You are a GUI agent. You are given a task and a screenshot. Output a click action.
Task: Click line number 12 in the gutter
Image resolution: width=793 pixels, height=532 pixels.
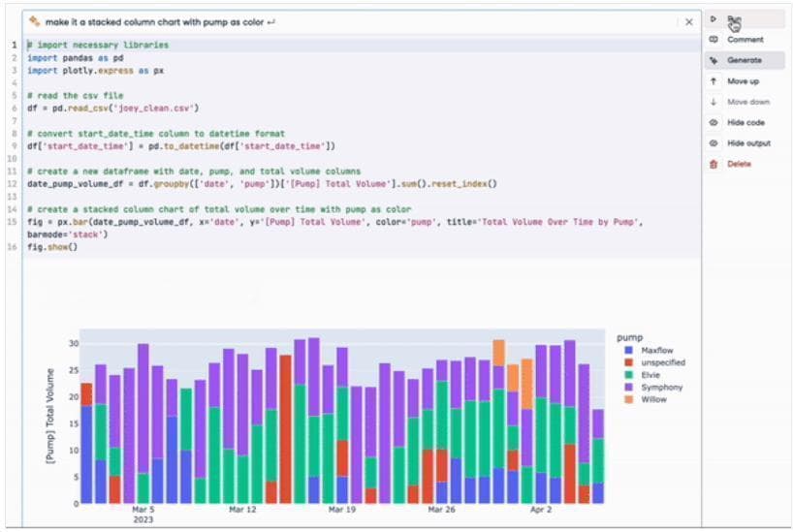[x=13, y=183]
